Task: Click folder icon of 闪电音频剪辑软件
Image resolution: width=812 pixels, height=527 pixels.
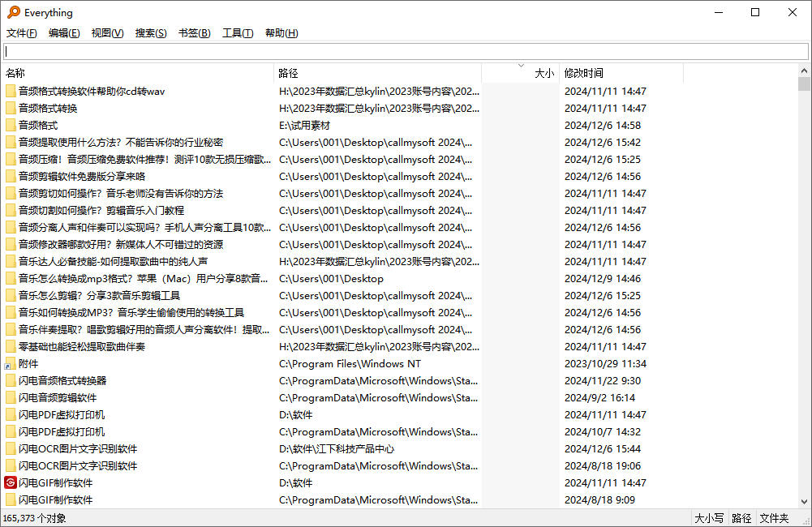Action: (x=11, y=398)
